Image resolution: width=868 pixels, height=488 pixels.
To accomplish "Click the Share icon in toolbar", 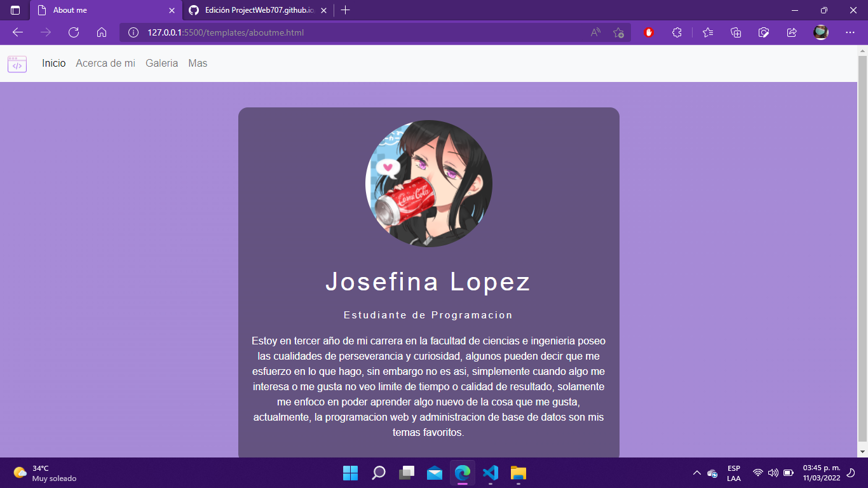I will (792, 32).
